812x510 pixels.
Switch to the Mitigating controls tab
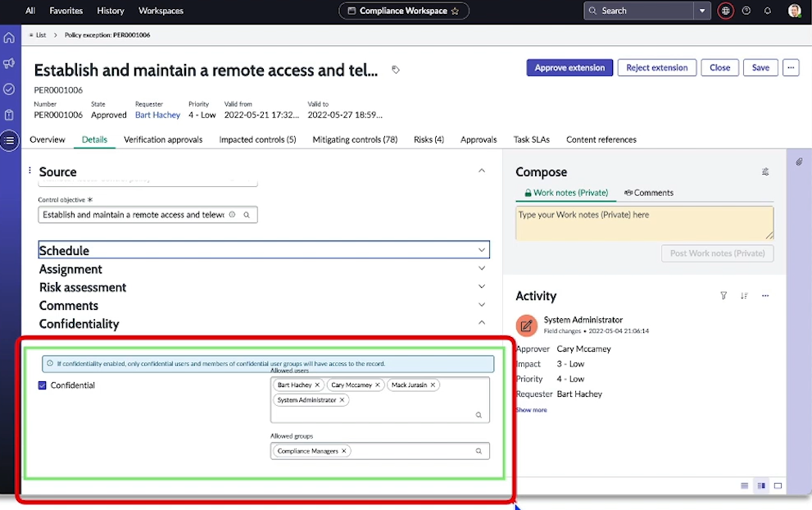click(x=355, y=139)
